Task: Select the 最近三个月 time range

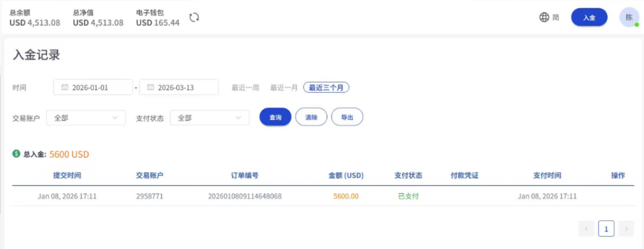Action: 326,87
